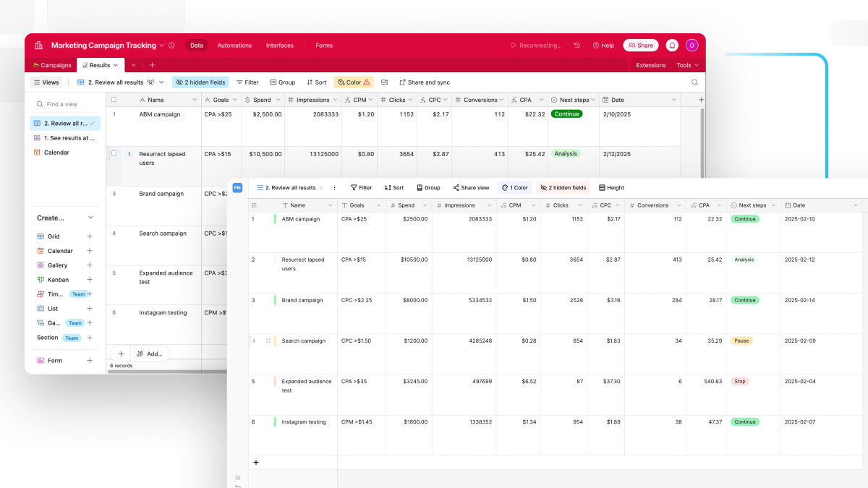This screenshot has width=868, height=488.
Task: Open the base history clock icon
Action: pos(576,46)
